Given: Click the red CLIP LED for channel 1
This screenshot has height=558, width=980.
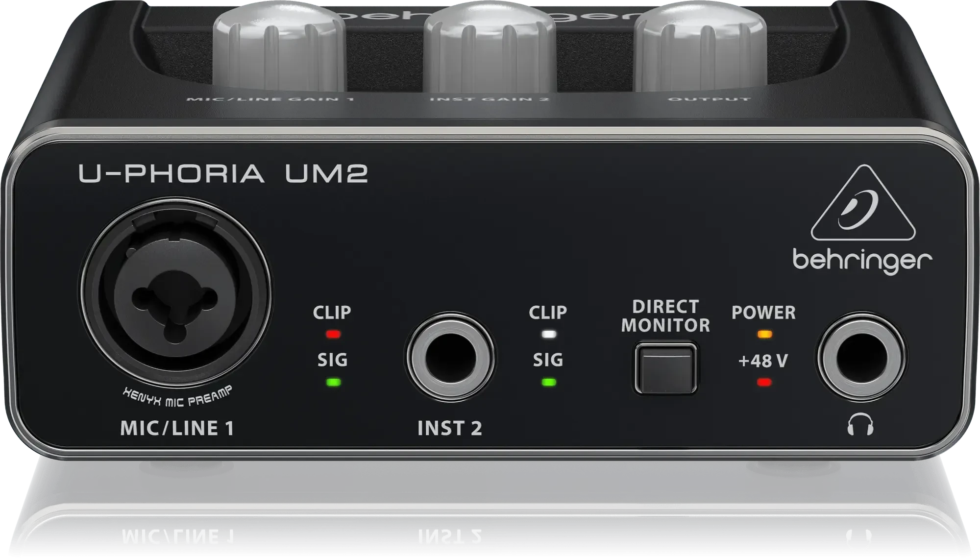Looking at the screenshot, I should point(333,335).
